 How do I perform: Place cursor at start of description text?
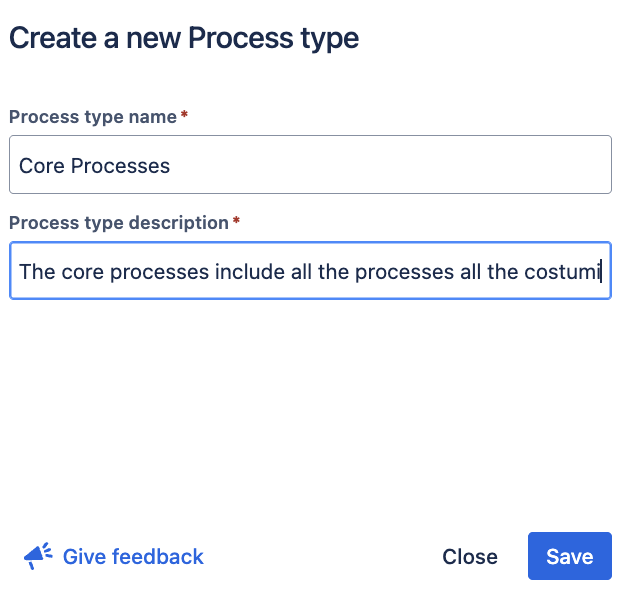click(x=20, y=271)
